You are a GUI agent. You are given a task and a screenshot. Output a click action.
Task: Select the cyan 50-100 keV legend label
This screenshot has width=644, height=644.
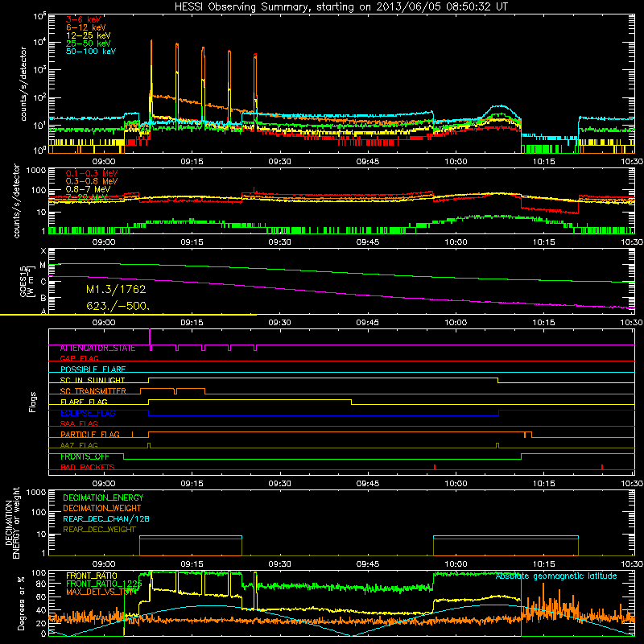91,52
